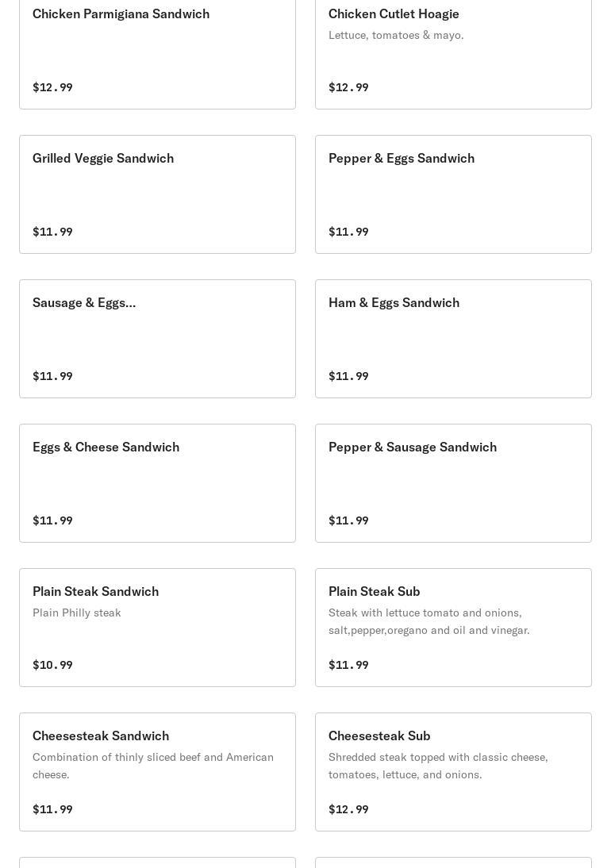611x868 pixels.
Task: Click the Pepper & Sausage Sandwich $11.99 price
Action: (x=348, y=520)
